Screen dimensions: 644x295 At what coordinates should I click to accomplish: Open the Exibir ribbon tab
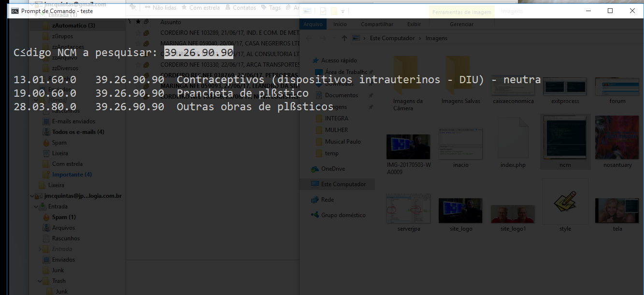(414, 24)
